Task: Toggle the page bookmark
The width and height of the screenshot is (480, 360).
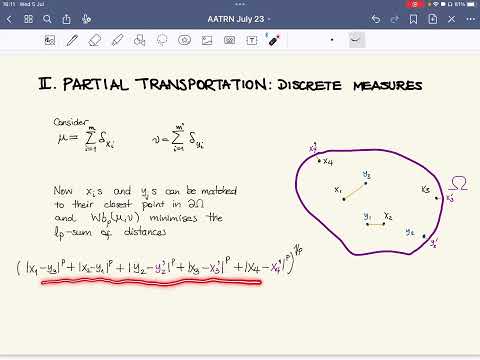Action: 413,19
